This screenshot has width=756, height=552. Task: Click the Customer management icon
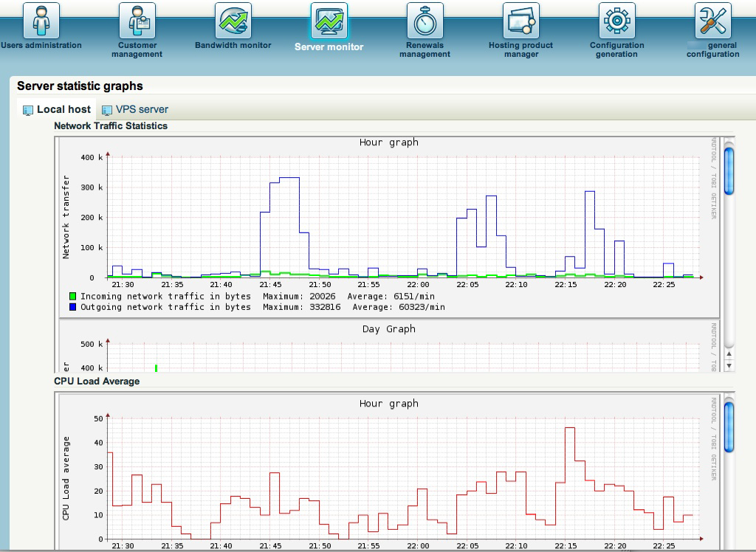(x=137, y=21)
